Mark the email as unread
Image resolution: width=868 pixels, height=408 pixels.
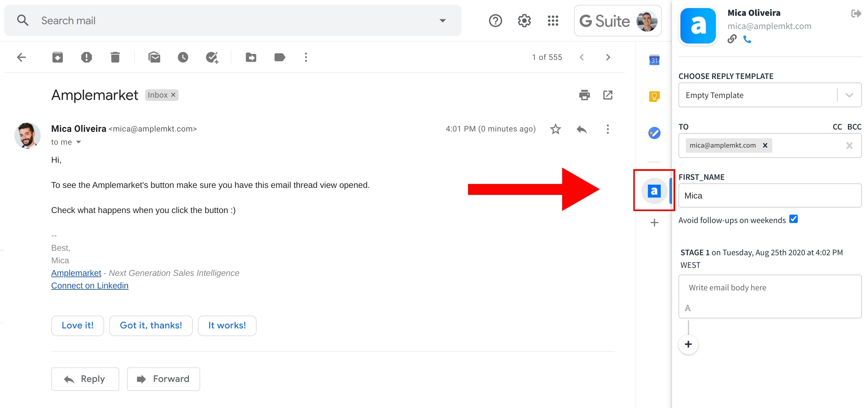154,57
